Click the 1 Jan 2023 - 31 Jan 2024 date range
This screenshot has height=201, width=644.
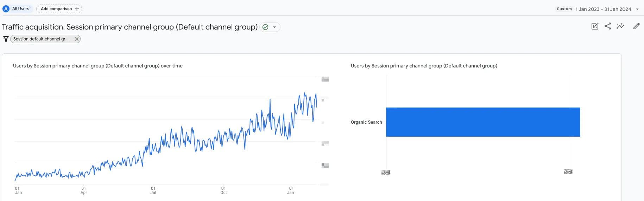pos(603,9)
